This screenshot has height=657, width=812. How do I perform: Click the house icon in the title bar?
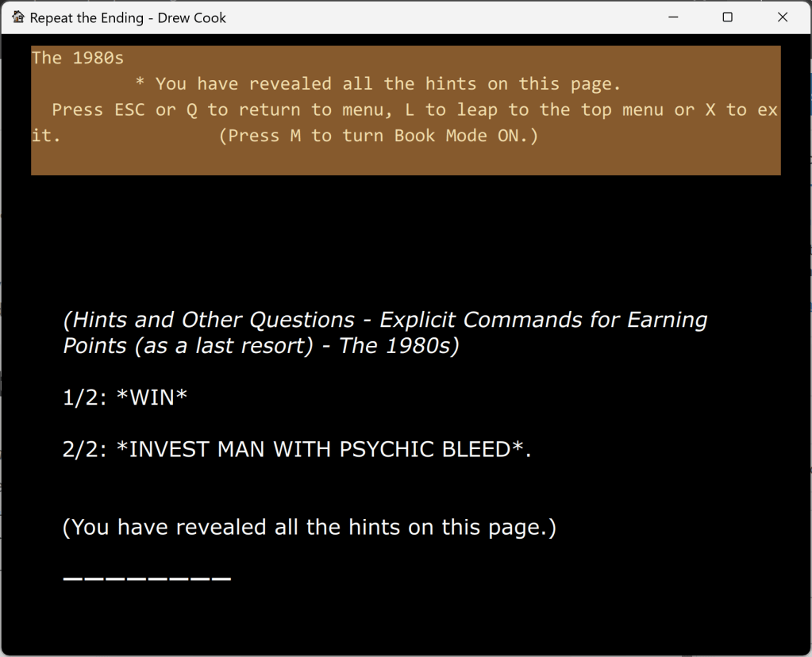pos(17,17)
